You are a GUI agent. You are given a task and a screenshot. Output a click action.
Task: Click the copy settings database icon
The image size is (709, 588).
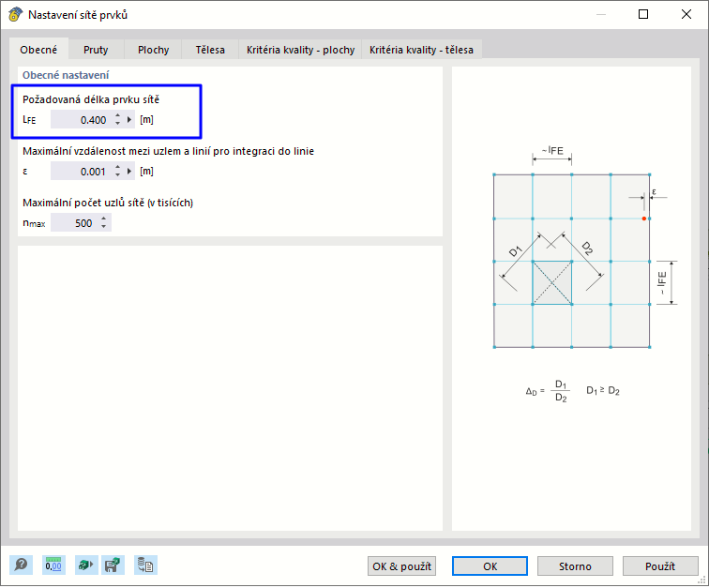click(145, 565)
